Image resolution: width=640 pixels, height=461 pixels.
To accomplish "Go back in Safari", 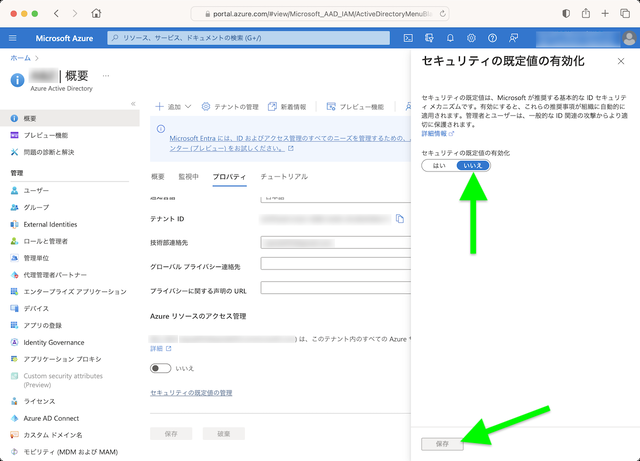I will coord(56,13).
